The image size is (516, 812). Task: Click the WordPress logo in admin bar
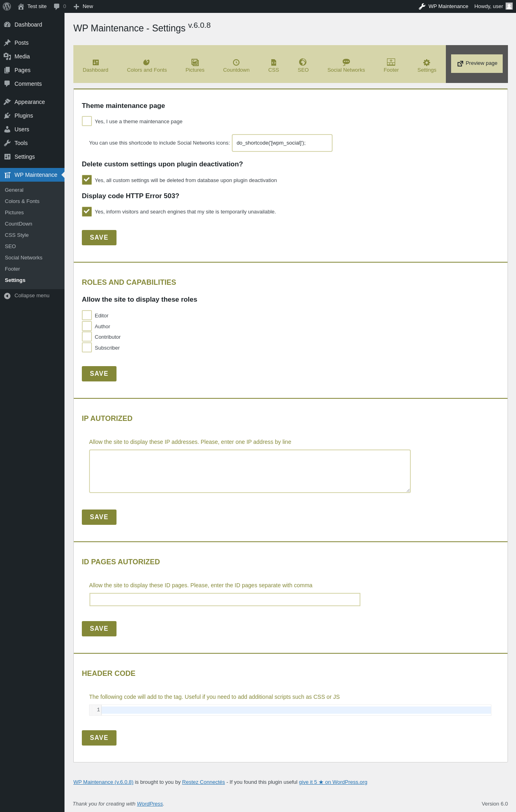coord(7,6)
